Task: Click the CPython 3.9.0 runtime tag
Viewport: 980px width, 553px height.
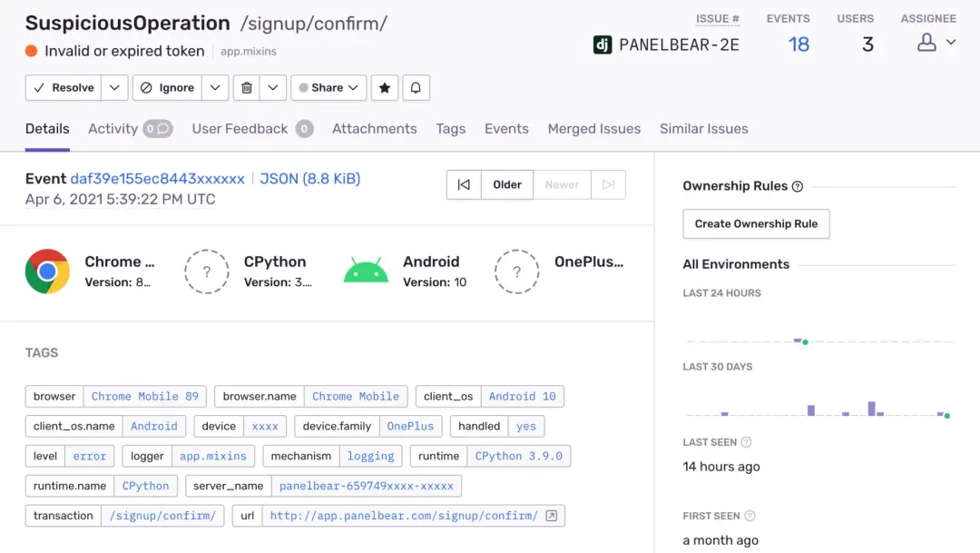Action: pyautogui.click(x=519, y=456)
